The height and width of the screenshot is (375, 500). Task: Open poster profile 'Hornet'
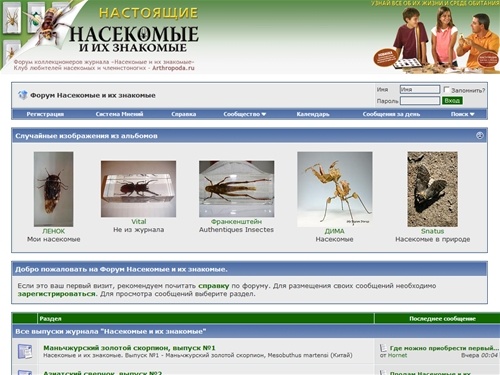[x=397, y=355]
